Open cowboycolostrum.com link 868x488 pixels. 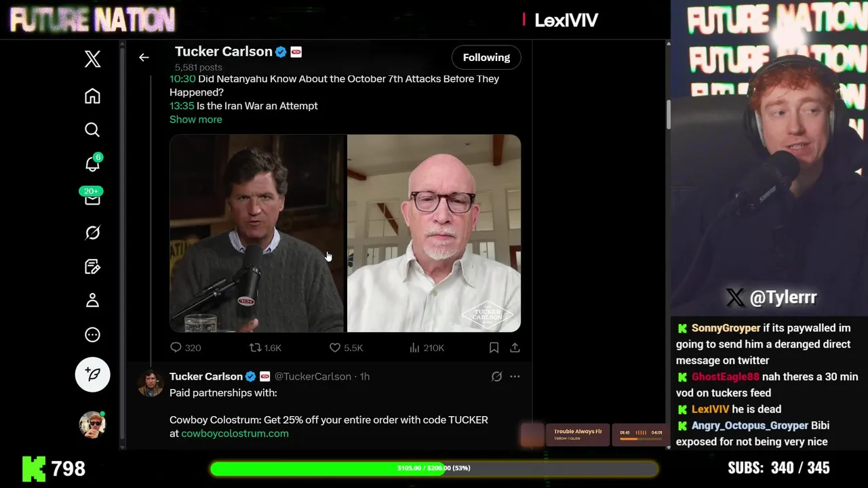235,433
